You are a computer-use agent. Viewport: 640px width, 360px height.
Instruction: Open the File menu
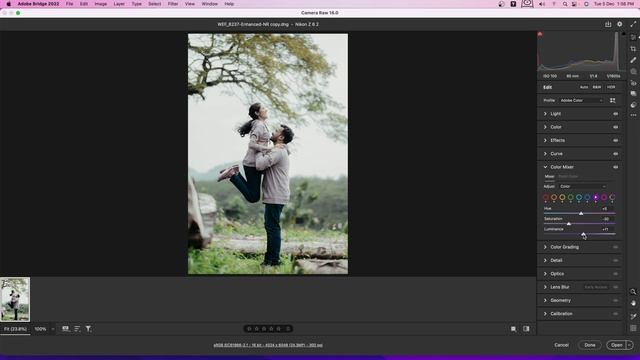point(69,4)
